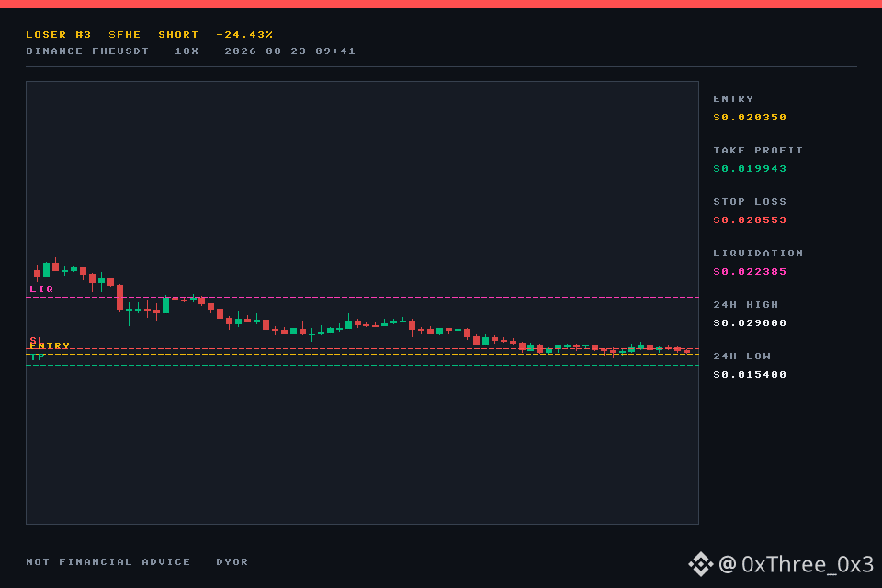Click the ENTRY line label on chart
The image size is (882, 588).
click(x=50, y=345)
